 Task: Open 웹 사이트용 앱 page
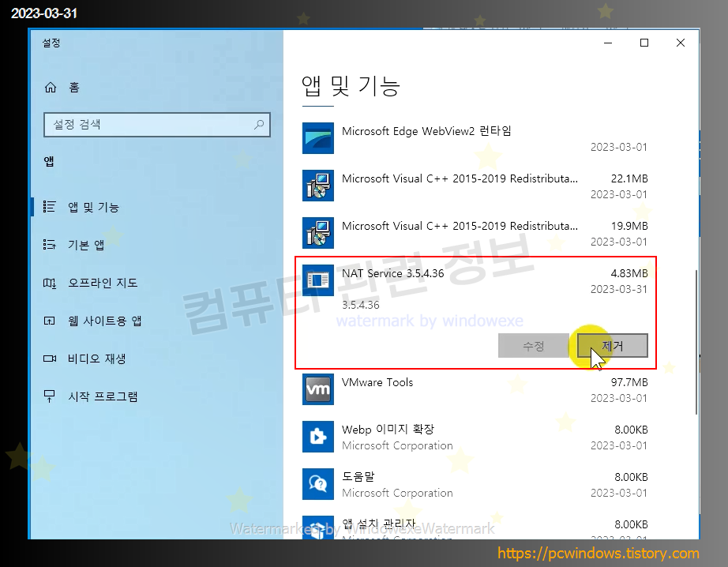(x=156, y=321)
